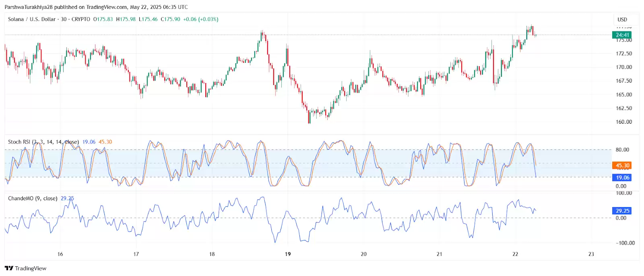Click the blue 29.25 value in ChandeMO legend
Screen dimensions: 644x276
(x=67, y=198)
